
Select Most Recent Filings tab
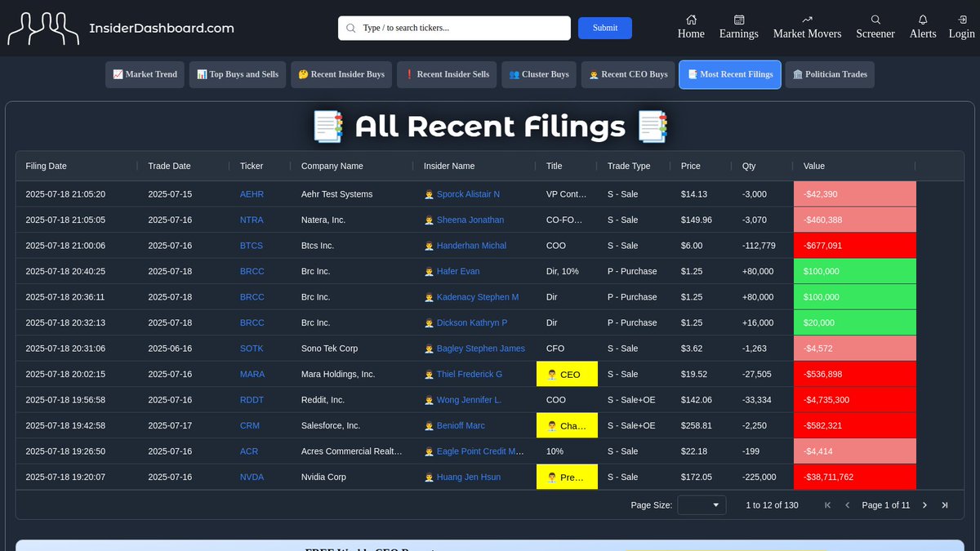point(730,74)
